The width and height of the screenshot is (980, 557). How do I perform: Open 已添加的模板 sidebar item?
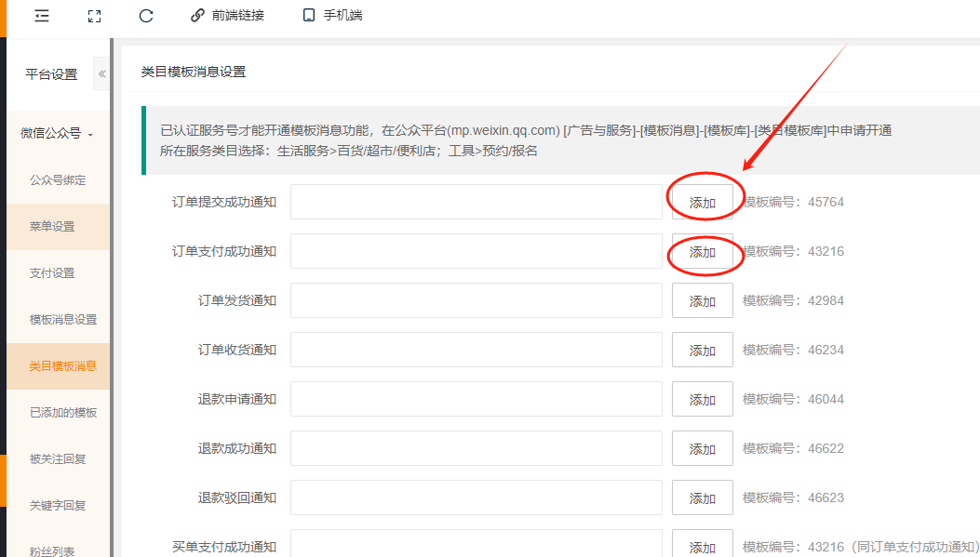63,413
